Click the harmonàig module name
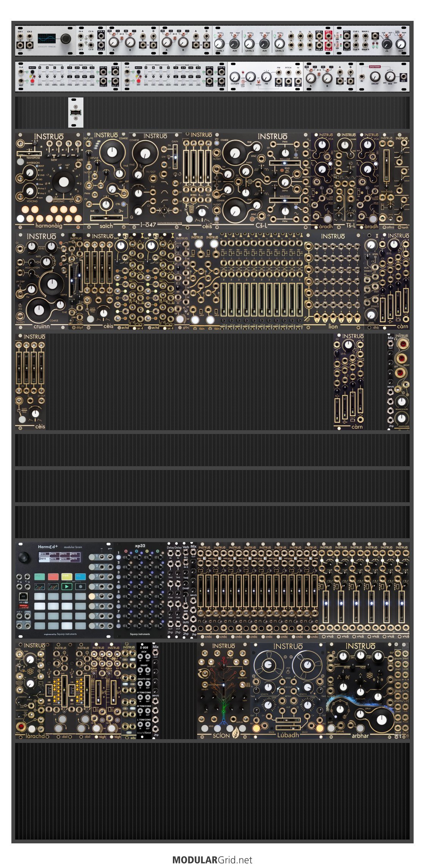This screenshot has height=868, width=425. pyautogui.click(x=49, y=226)
